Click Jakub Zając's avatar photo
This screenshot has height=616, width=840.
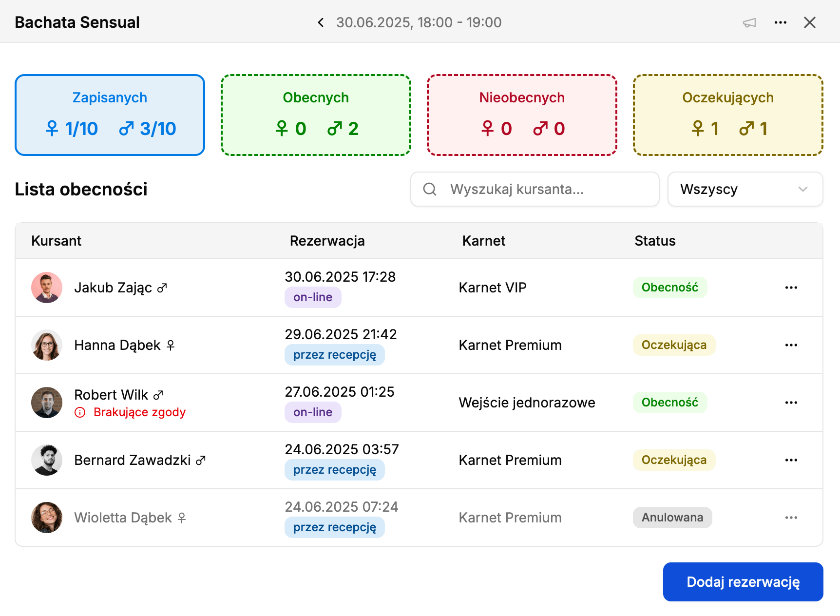click(x=47, y=288)
